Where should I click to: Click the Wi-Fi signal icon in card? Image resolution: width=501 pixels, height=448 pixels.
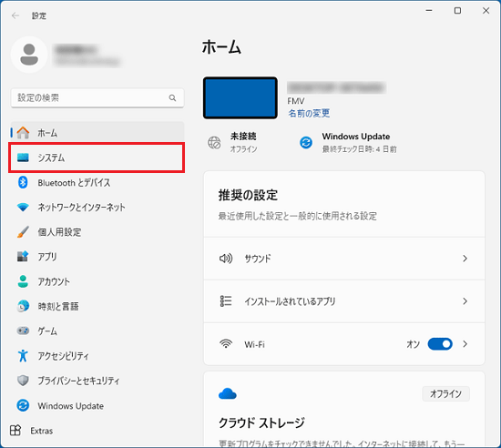pos(226,344)
